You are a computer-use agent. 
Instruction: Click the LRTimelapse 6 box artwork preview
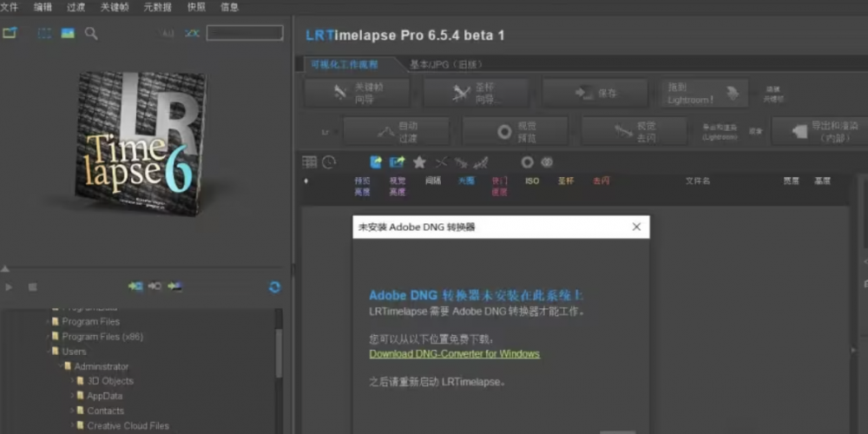143,143
